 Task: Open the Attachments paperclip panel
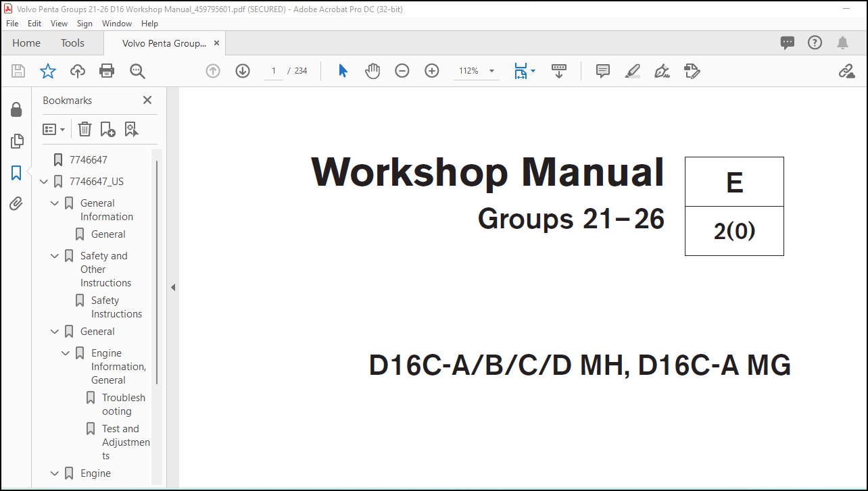(17, 203)
